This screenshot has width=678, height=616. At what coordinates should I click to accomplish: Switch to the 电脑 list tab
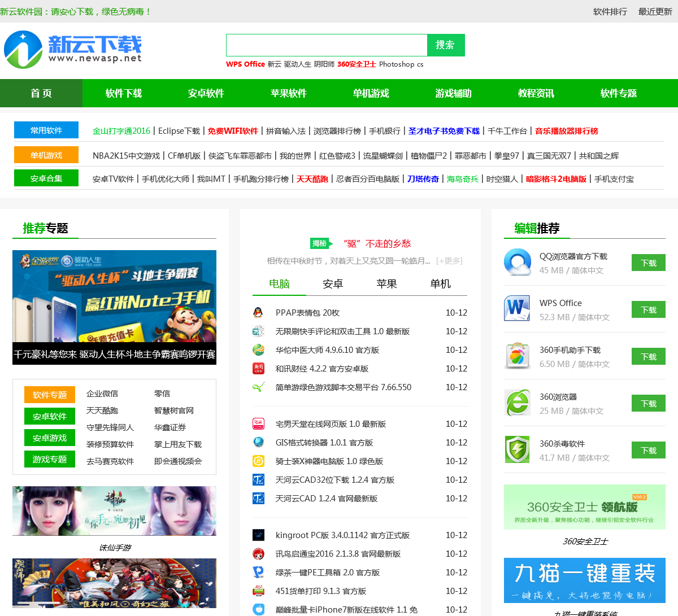point(279,284)
